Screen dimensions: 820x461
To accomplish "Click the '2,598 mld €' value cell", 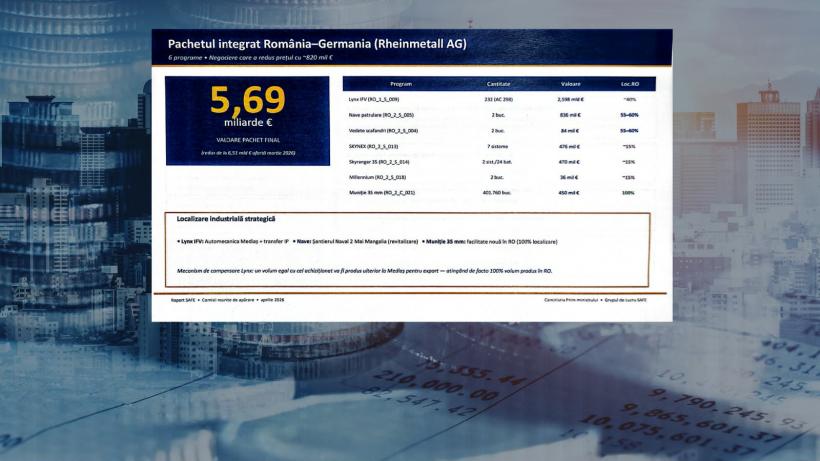I will (570, 100).
